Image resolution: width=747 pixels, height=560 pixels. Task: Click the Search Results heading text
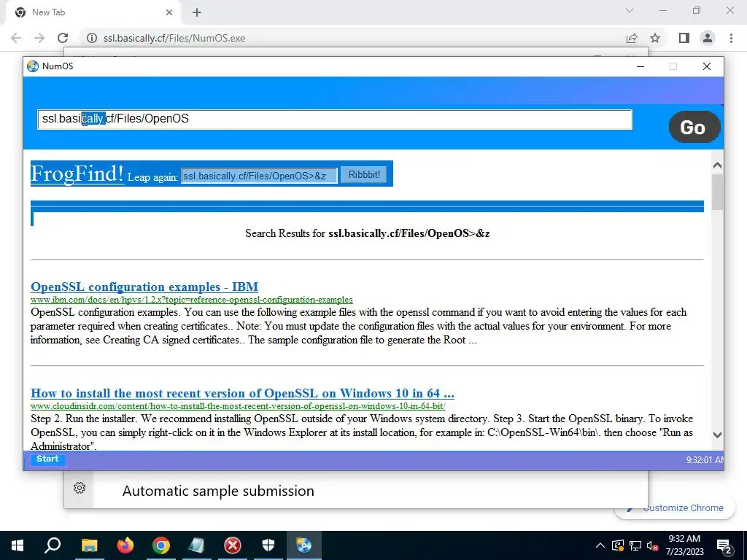[368, 233]
